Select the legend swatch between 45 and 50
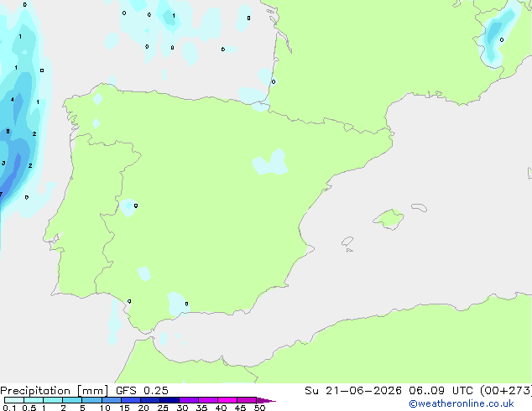Image resolution: width=532 pixels, height=411 pixels. click(247, 400)
